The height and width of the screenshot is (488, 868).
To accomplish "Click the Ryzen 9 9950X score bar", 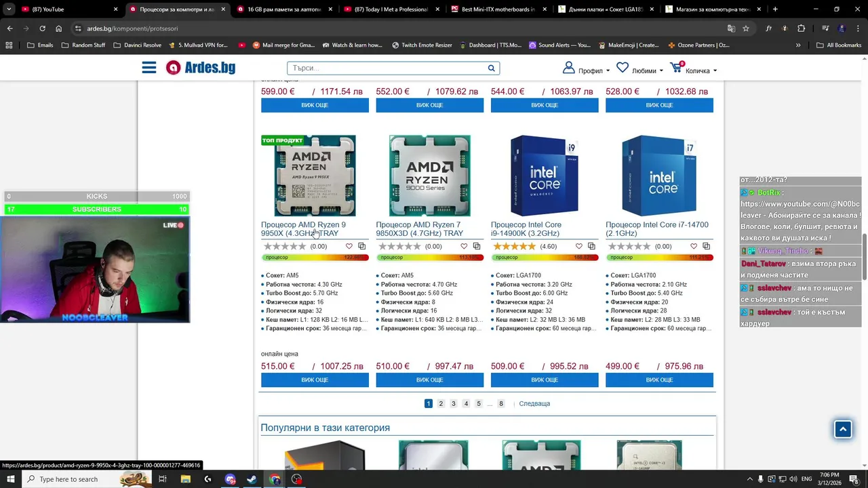I will 315,258.
